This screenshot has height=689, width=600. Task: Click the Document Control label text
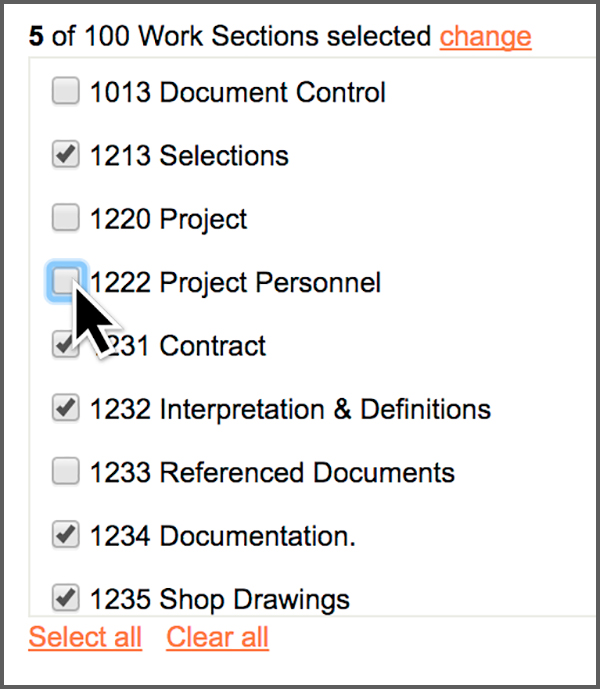pos(272,93)
